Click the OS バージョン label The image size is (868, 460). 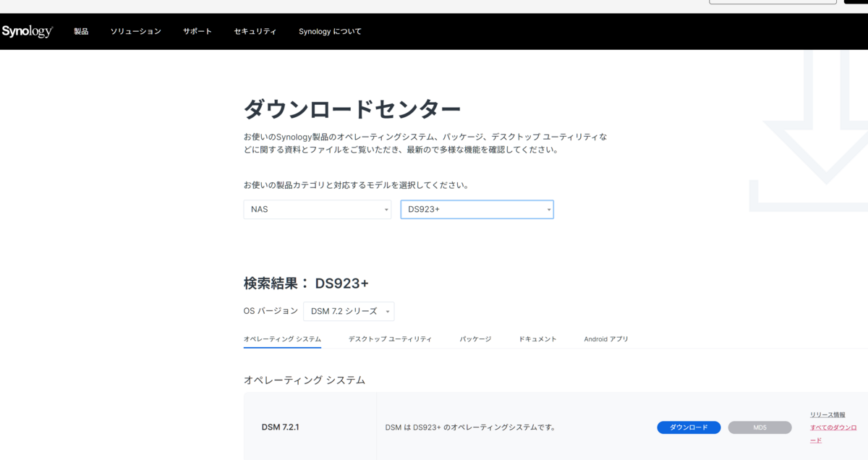(x=271, y=311)
